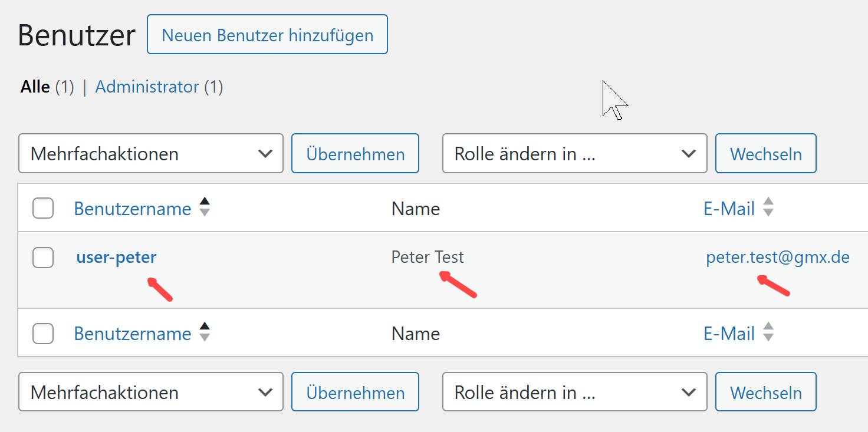Tick the select-all checkbox in table footer
Image resolution: width=868 pixels, height=432 pixels.
click(x=43, y=334)
